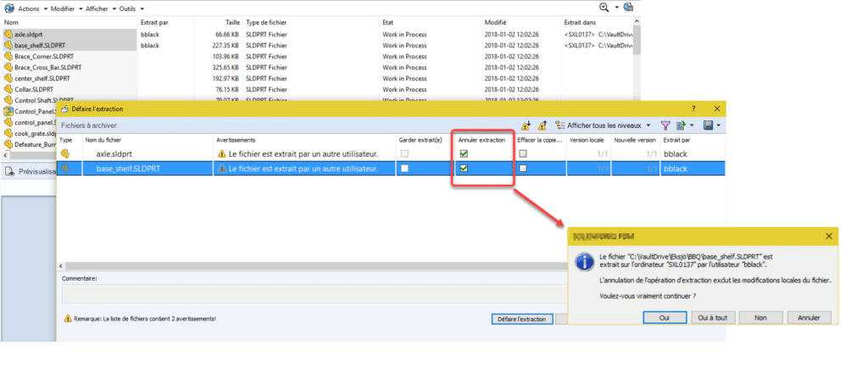Click bblack in the dialog's axle.sldprt row
The image size is (868, 368).
pos(675,153)
